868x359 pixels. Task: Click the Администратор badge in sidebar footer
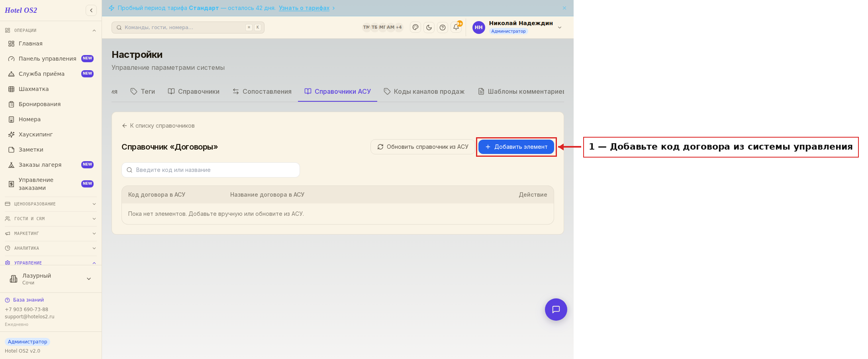[x=27, y=342]
